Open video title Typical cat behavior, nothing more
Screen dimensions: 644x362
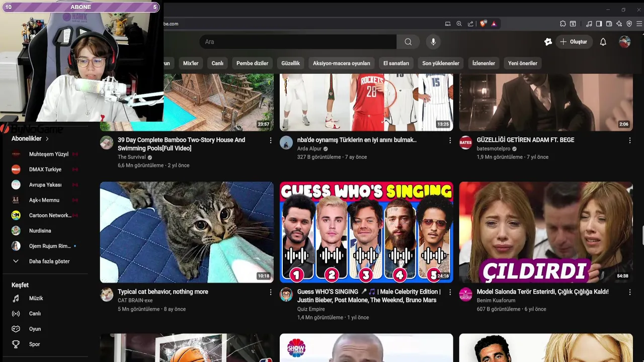163,292
